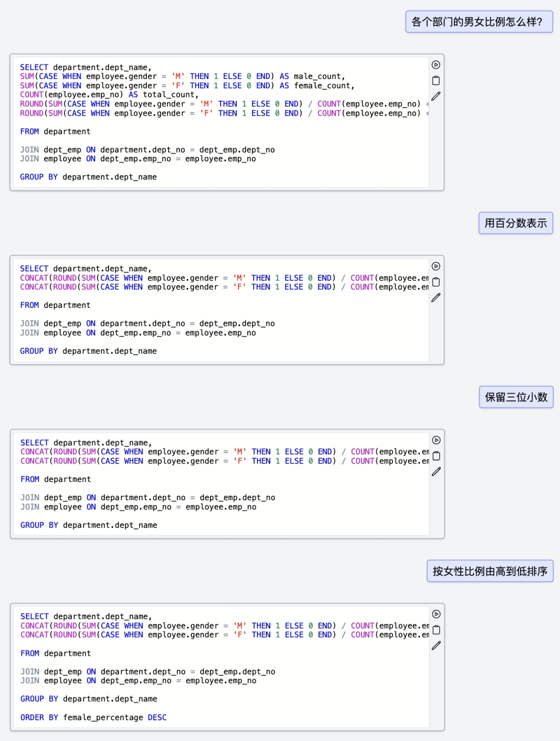Copy the first SQL block with total_count
560x741 pixels.
pyautogui.click(x=436, y=80)
